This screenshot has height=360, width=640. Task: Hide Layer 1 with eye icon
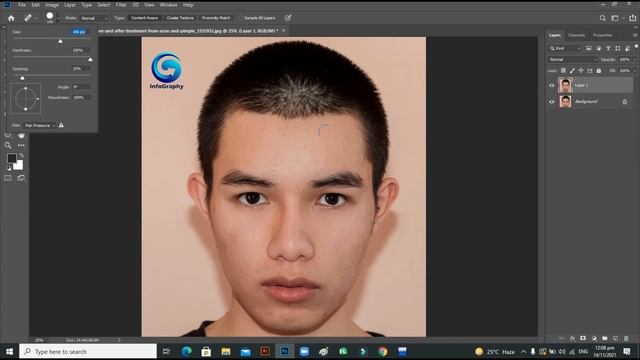pyautogui.click(x=551, y=85)
